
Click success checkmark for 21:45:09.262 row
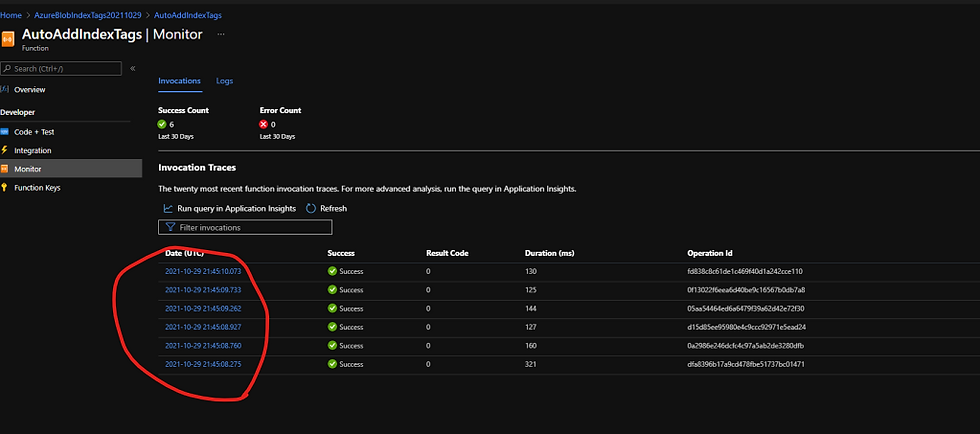(x=332, y=308)
